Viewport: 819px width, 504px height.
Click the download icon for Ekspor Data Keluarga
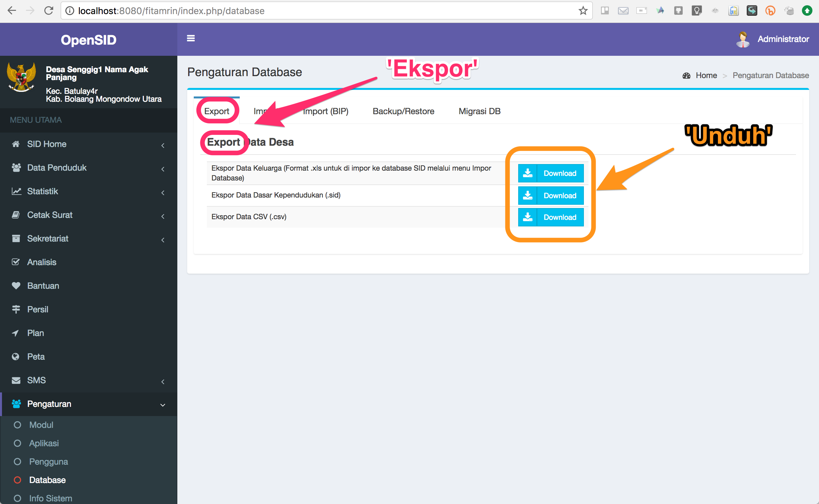528,173
